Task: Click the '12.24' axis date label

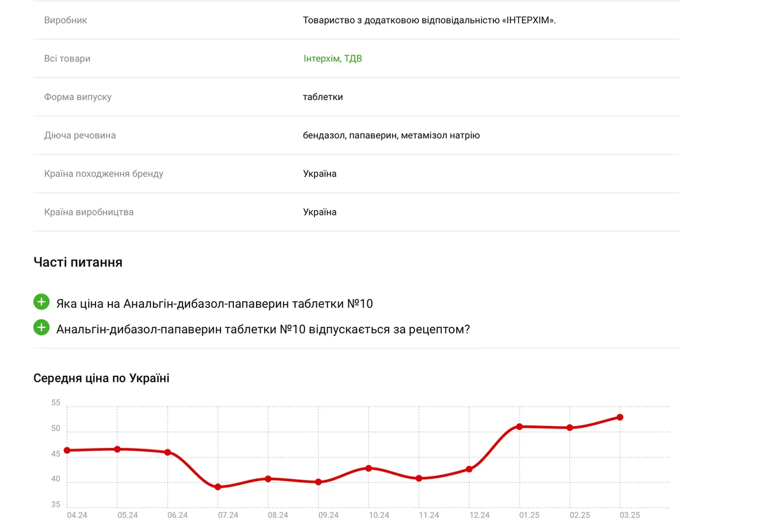Action: 479,515
